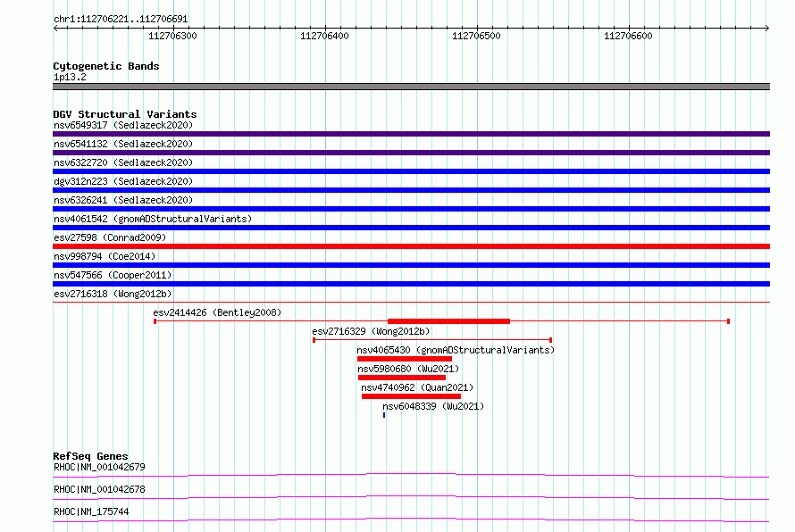The height and width of the screenshot is (532, 795).
Task: Click the thin red line under esv2716318
Action: [x=411, y=303]
